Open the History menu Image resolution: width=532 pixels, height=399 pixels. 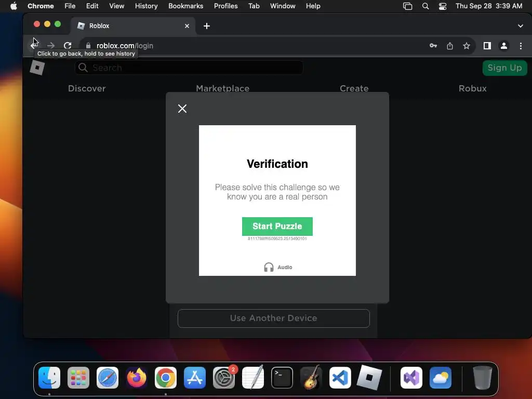pyautogui.click(x=146, y=6)
